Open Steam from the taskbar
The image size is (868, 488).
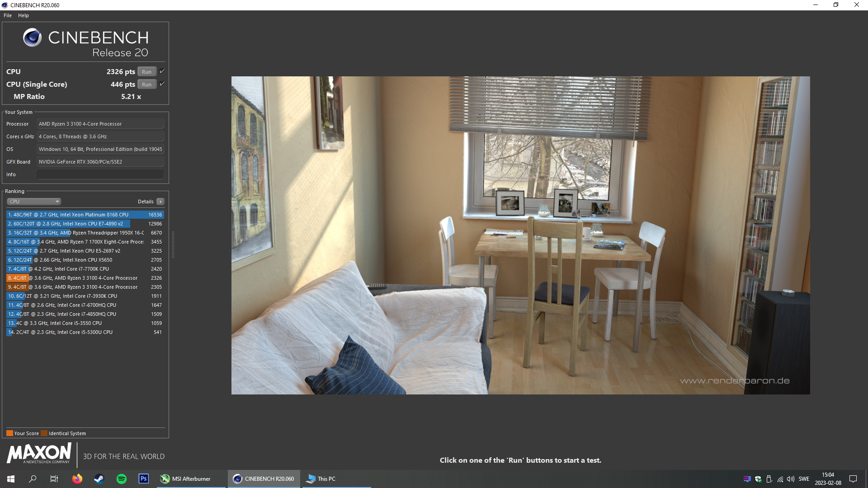[x=99, y=479]
